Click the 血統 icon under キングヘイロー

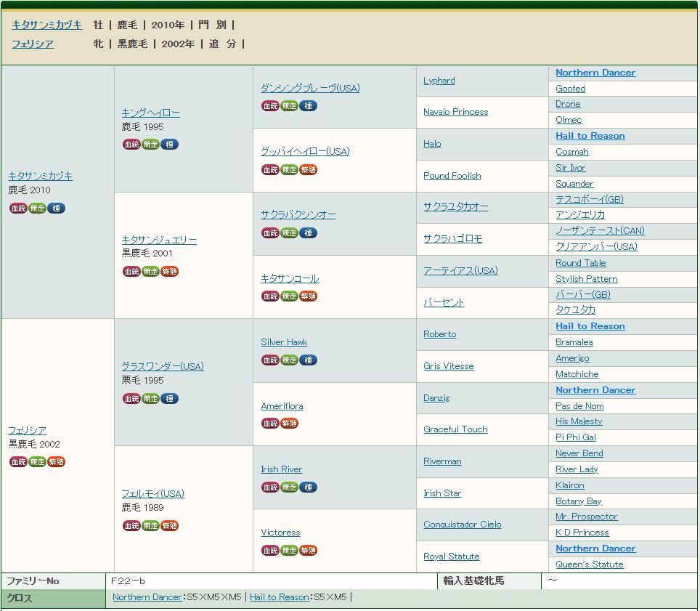point(131,145)
